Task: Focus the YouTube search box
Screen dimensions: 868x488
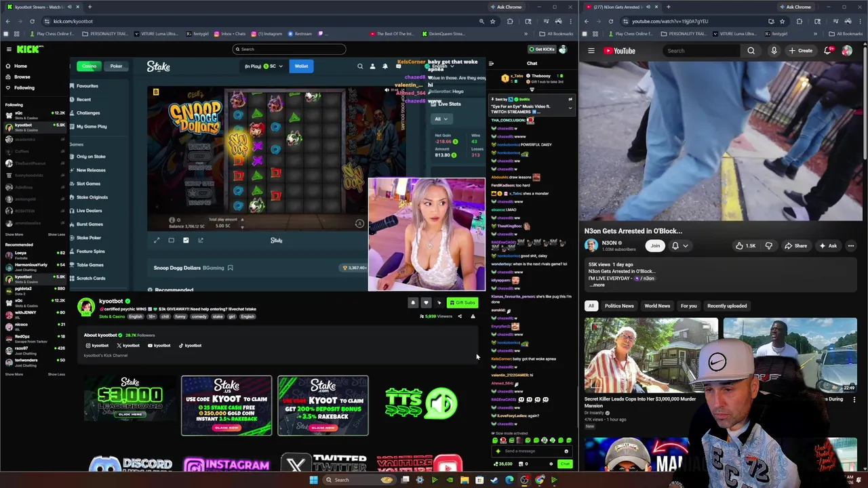Action: click(x=702, y=51)
